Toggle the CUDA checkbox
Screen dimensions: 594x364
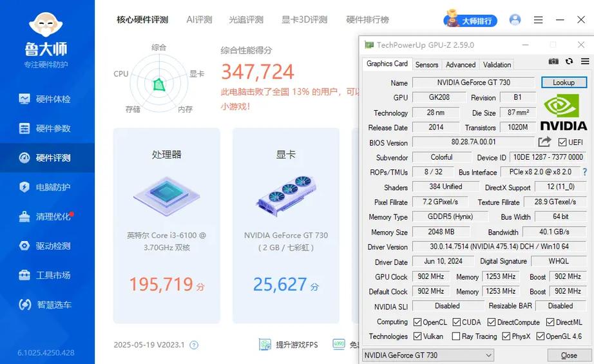(x=457, y=321)
